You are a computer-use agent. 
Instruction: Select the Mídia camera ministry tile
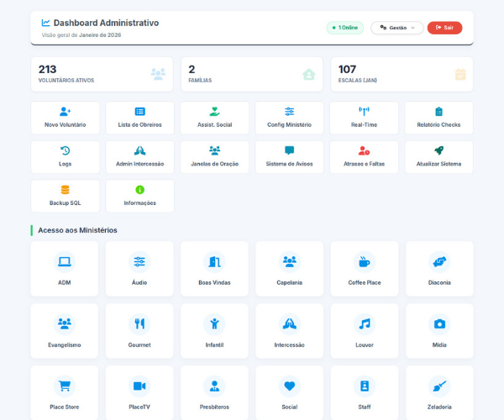tap(439, 331)
